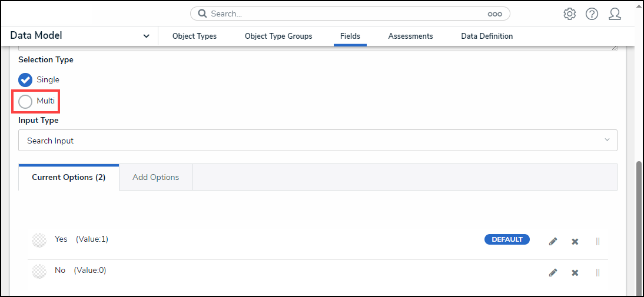Image resolution: width=644 pixels, height=297 pixels.
Task: Click the No option drag handle
Action: [x=597, y=272]
